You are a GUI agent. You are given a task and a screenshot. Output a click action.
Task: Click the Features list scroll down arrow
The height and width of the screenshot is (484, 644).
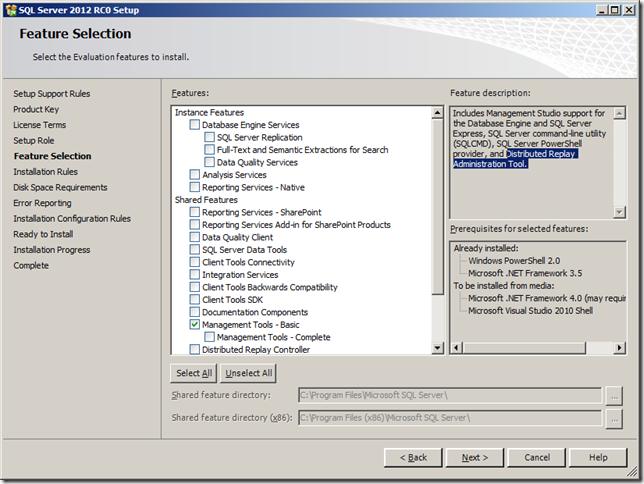438,348
